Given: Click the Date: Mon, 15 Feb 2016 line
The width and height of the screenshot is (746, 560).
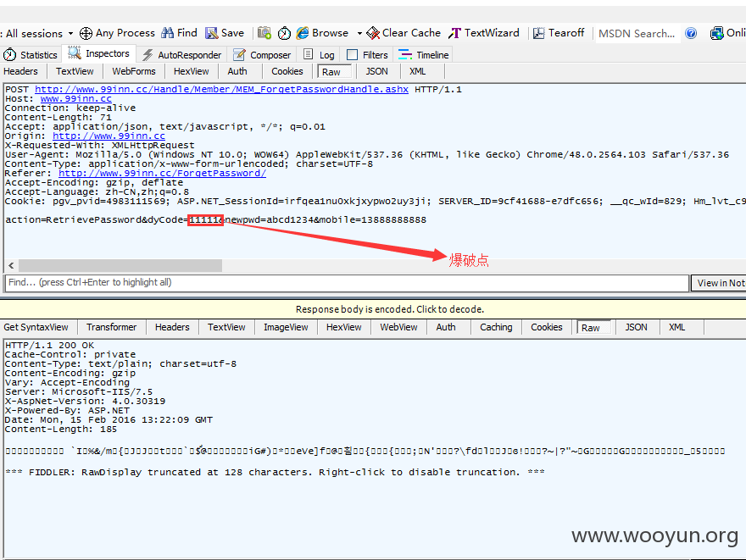Looking at the screenshot, I should pos(109,419).
